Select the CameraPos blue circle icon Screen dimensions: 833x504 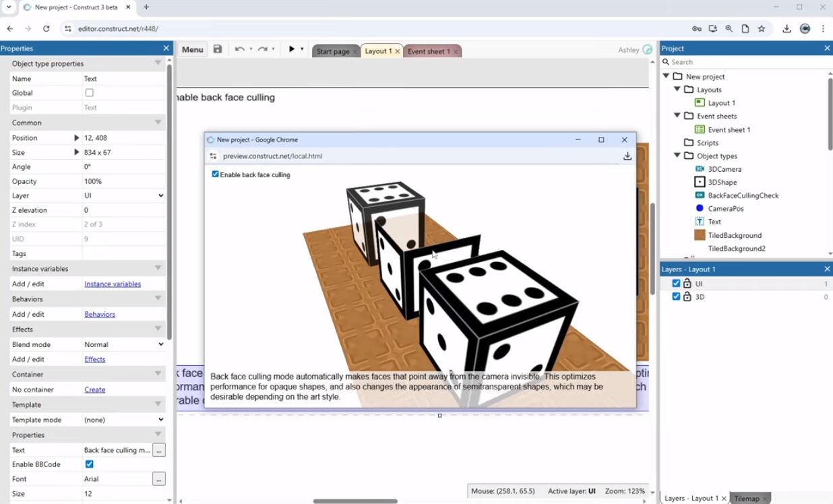pos(700,209)
